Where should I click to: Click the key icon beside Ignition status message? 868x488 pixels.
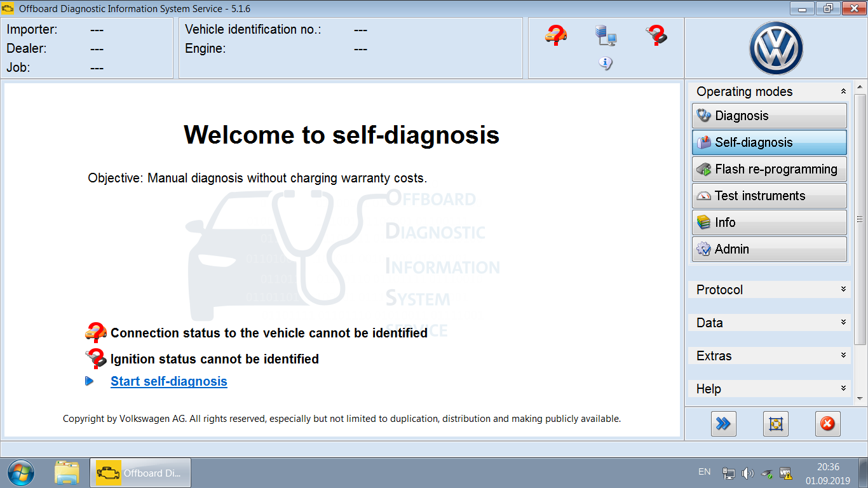pyautogui.click(x=96, y=359)
